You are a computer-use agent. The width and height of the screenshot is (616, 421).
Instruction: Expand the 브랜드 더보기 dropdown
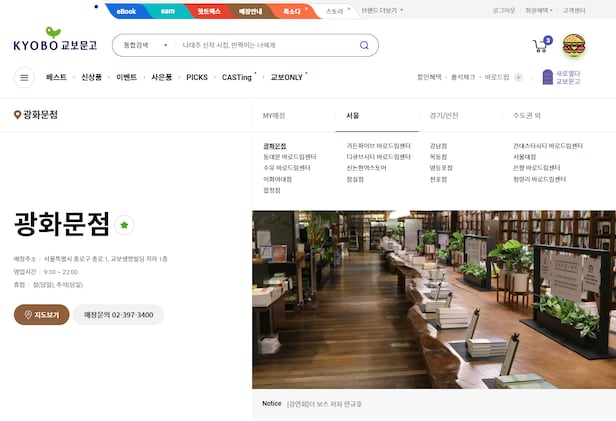point(379,11)
